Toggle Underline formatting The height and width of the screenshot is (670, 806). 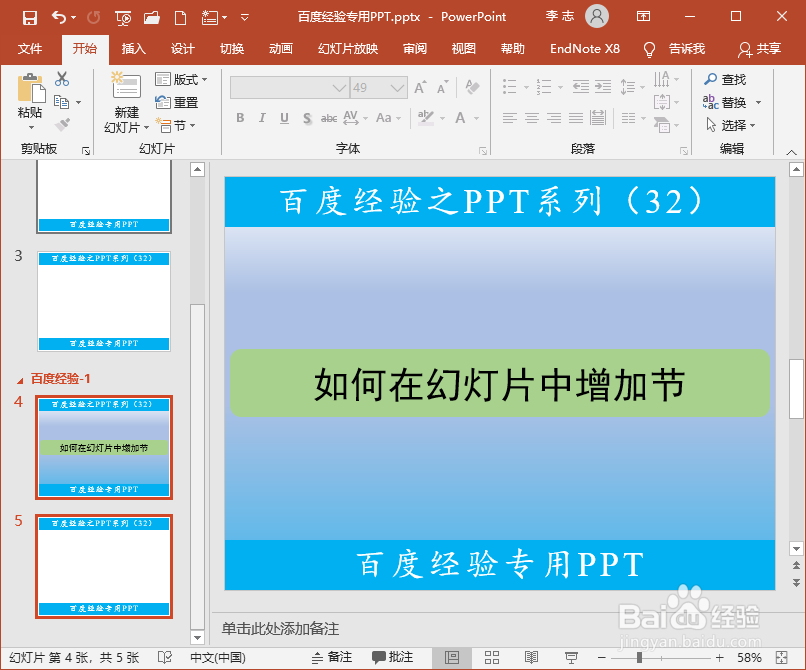pos(284,118)
